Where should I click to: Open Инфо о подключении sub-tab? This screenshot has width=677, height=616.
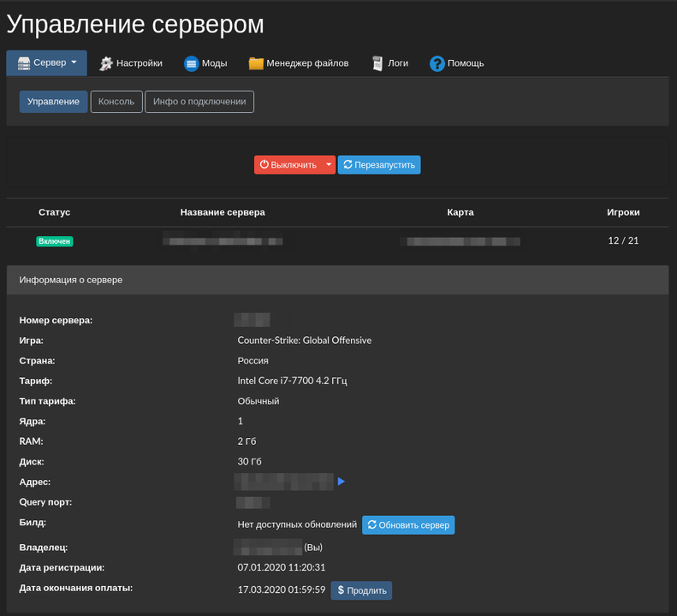coord(199,102)
